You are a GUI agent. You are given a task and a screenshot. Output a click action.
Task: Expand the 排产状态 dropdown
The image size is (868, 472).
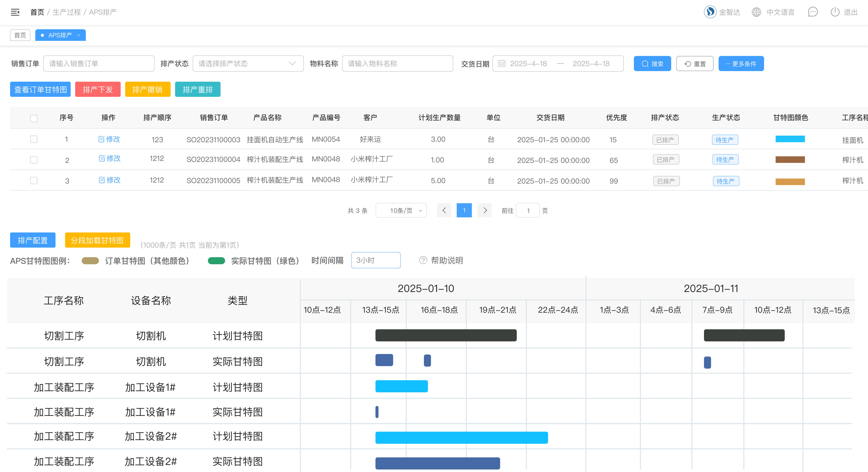[248, 64]
